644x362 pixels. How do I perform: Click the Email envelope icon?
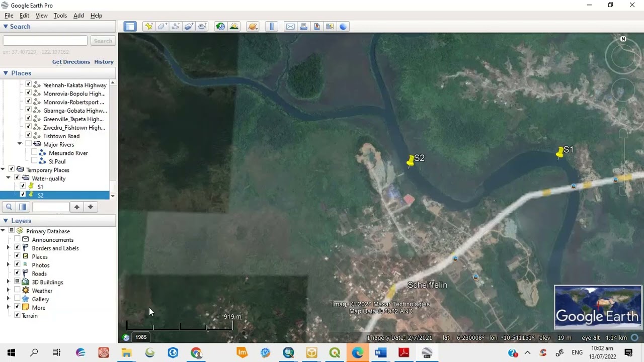290,27
